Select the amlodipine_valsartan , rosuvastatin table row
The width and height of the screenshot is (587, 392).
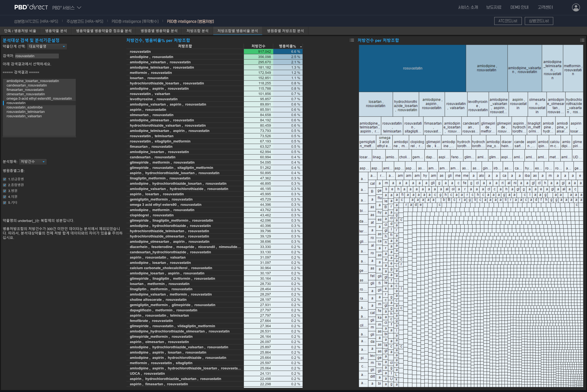[x=214, y=62]
